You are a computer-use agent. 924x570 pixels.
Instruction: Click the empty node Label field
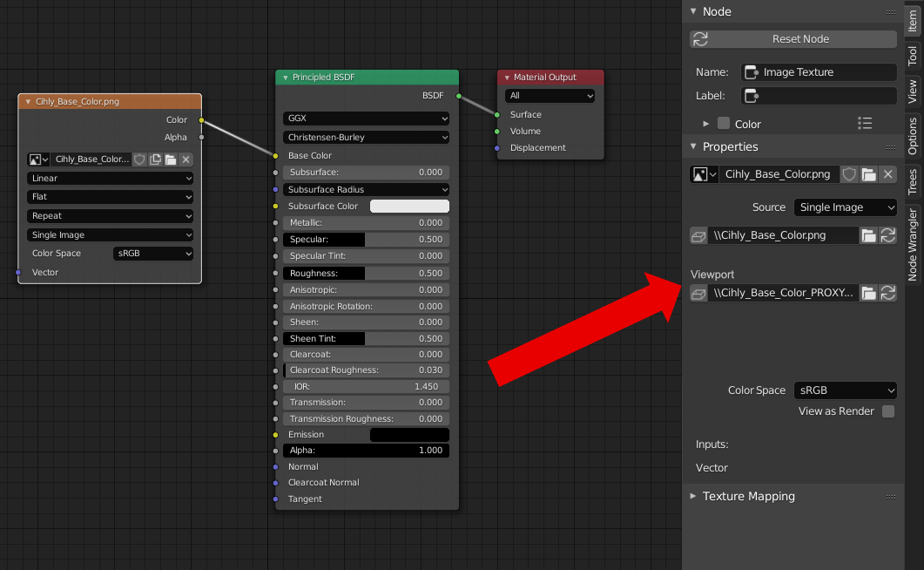819,96
